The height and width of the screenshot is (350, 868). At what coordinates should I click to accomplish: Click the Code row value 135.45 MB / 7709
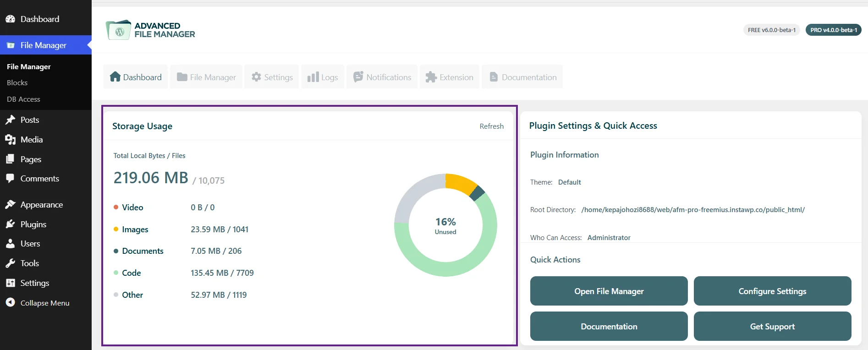coord(222,273)
